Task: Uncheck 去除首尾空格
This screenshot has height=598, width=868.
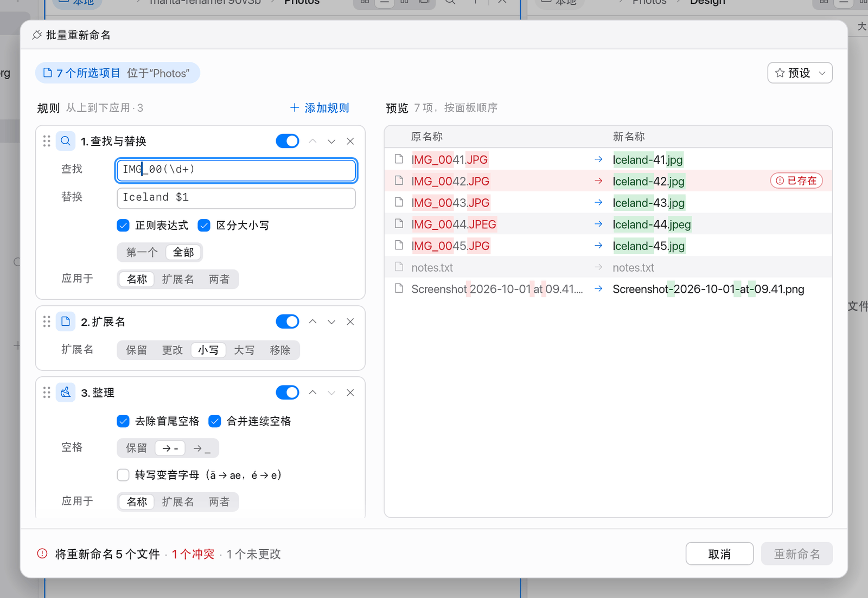Action: pyautogui.click(x=123, y=421)
